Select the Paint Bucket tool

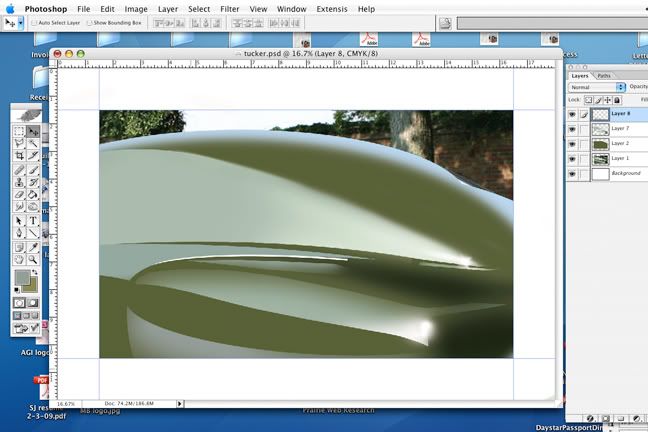[33, 194]
